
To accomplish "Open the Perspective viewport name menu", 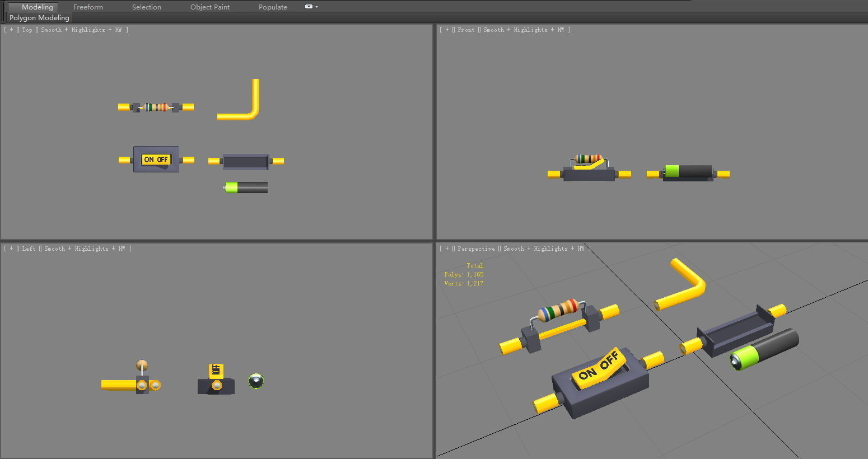I will [476, 249].
